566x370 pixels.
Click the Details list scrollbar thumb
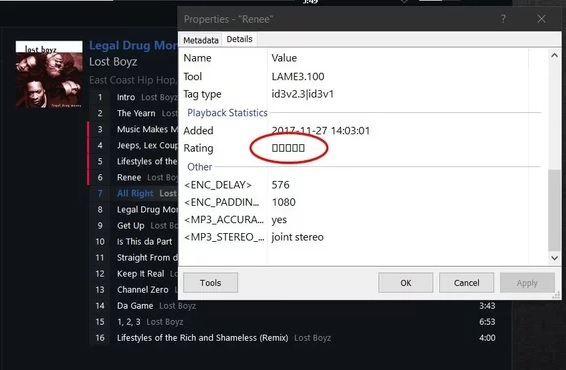[554, 210]
